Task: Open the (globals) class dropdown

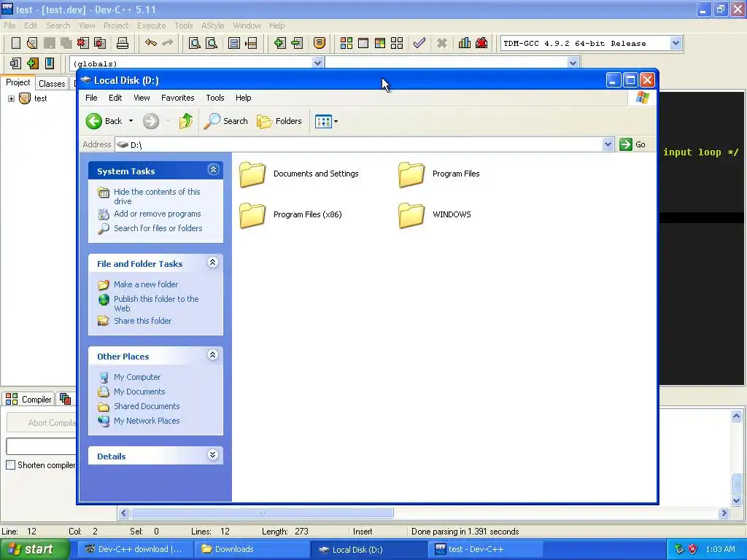Action: (x=318, y=63)
